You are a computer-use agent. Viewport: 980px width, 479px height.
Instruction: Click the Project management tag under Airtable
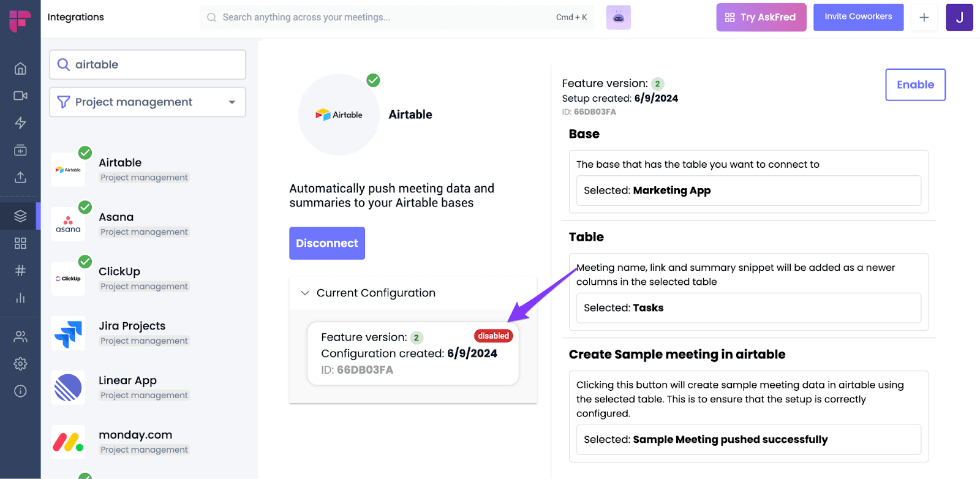click(145, 178)
